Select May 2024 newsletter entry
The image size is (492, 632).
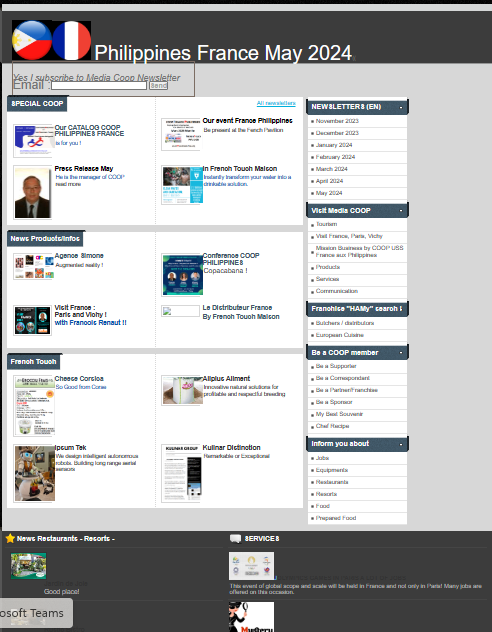357,193
